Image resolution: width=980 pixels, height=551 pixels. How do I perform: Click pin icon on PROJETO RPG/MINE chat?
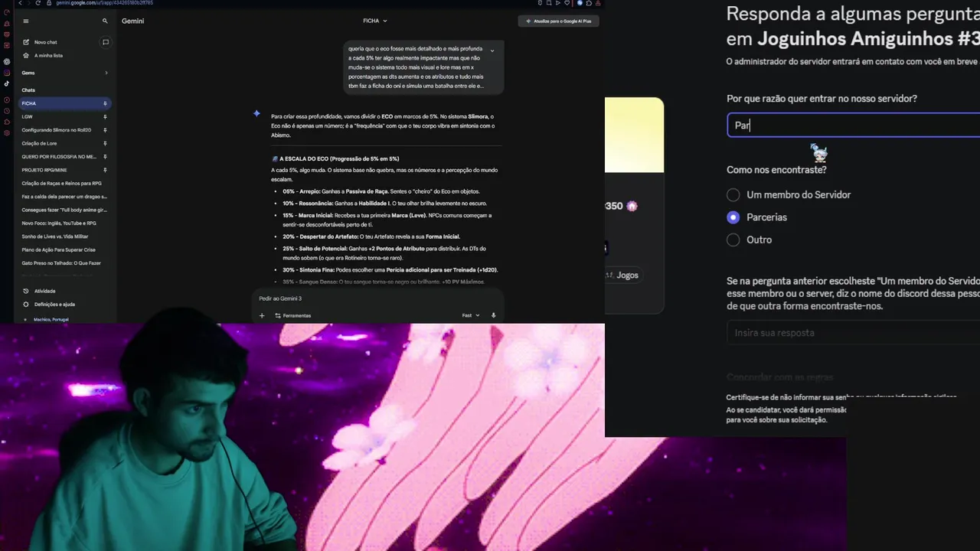105,170
